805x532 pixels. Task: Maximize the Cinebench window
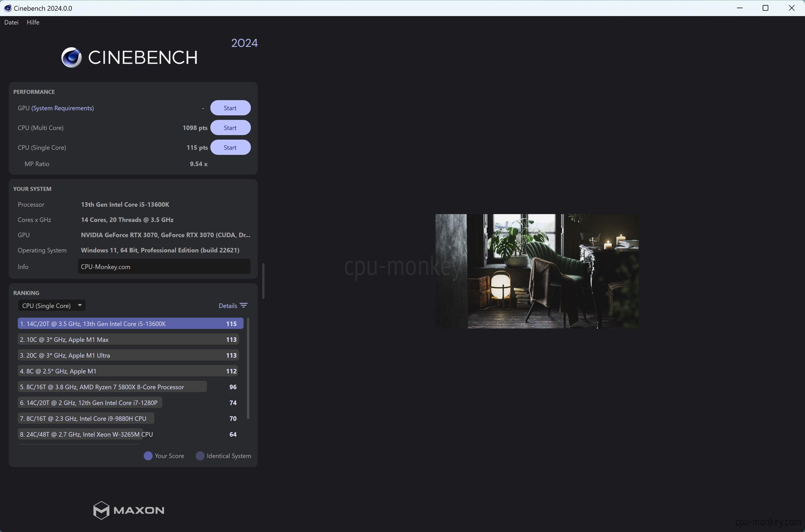tap(765, 8)
